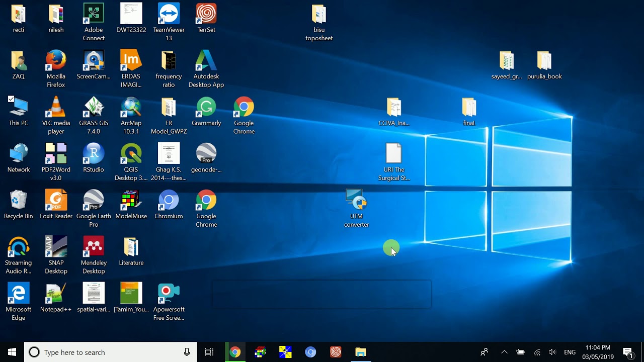Image resolution: width=644 pixels, height=362 pixels.
Task: Open the Ghag K.S. 2014 thesis file
Action: (x=169, y=162)
